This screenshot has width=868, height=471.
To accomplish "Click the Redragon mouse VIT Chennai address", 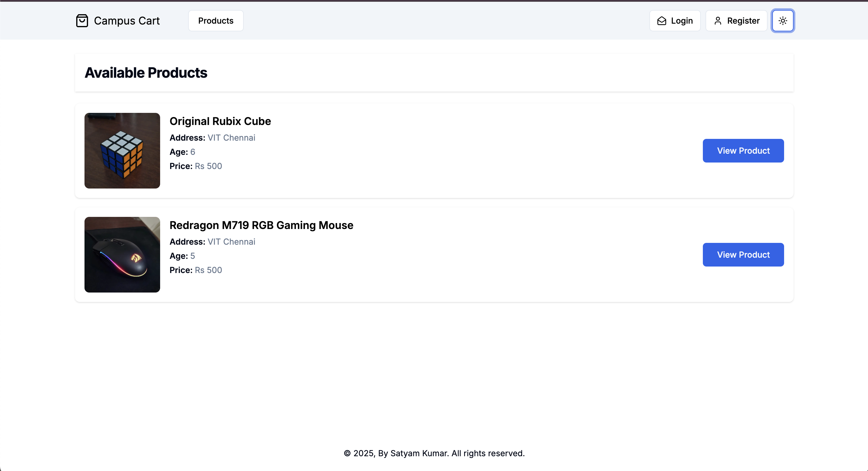I will [x=231, y=242].
